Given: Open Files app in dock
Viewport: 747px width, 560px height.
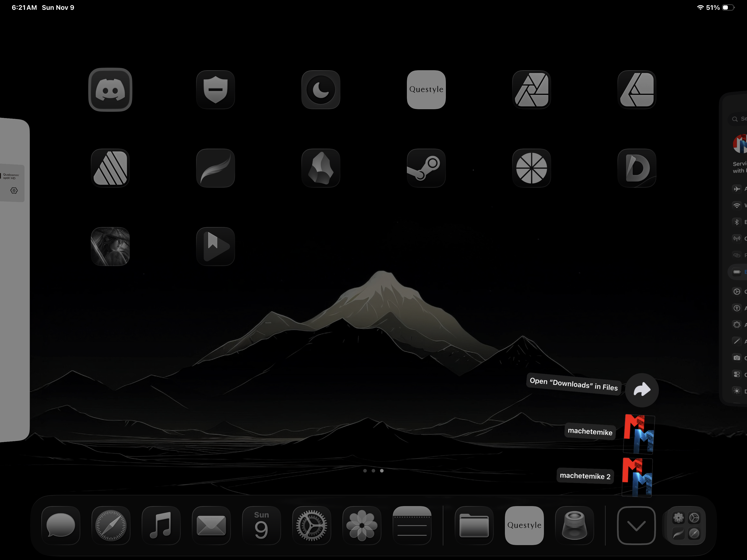Looking at the screenshot, I should 474,525.
